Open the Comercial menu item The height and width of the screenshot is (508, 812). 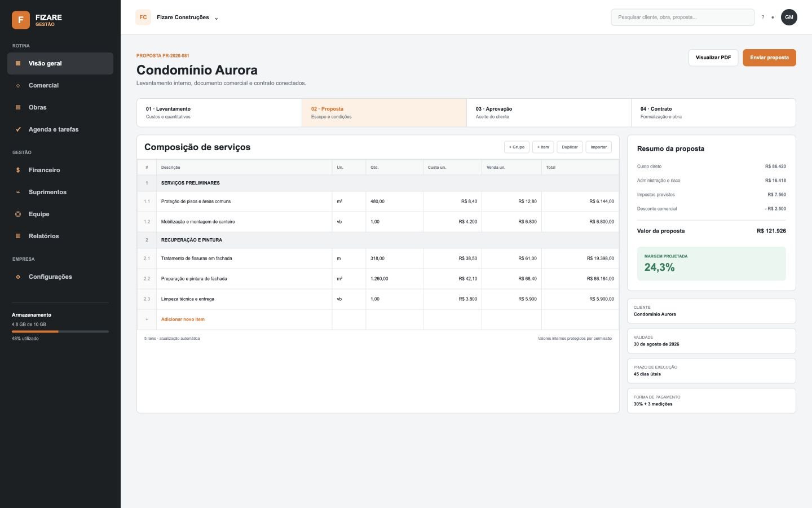60,85
